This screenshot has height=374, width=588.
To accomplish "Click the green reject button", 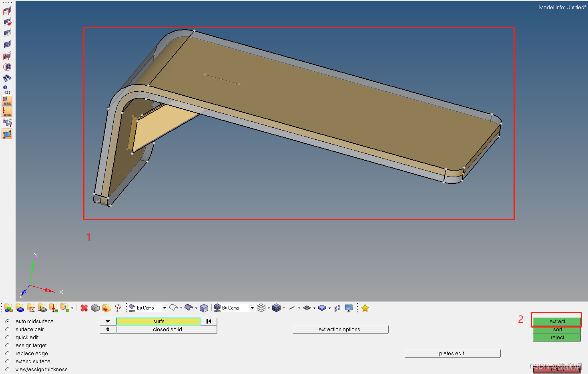I will tap(557, 338).
